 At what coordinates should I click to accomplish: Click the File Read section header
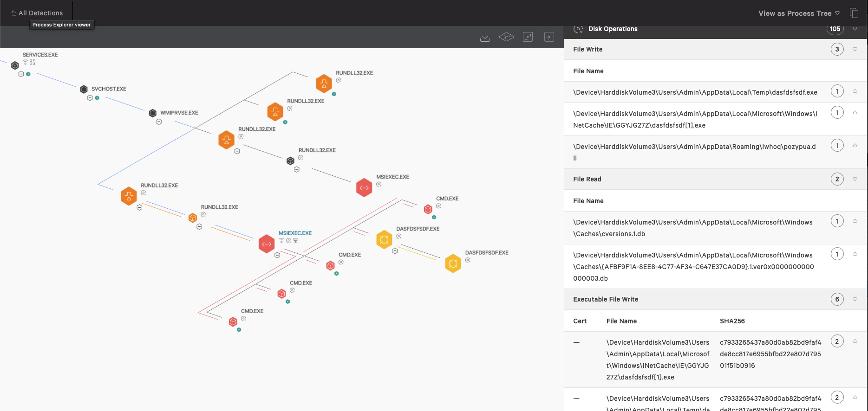(x=715, y=179)
